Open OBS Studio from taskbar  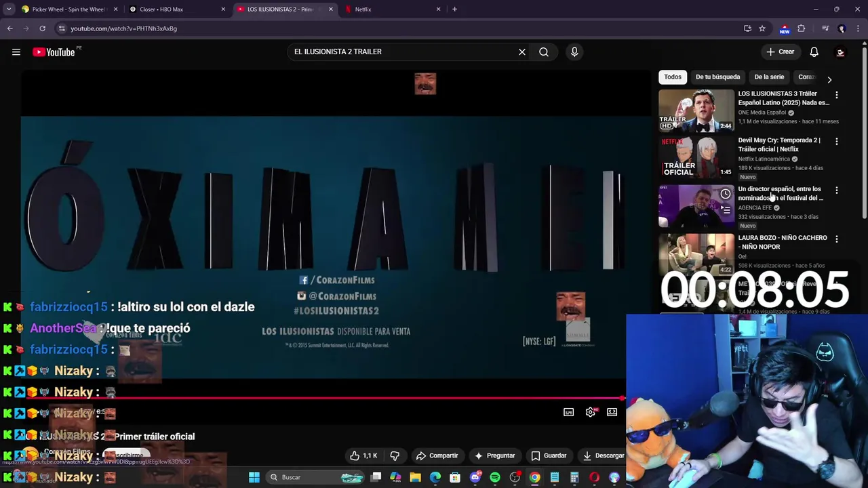515,477
